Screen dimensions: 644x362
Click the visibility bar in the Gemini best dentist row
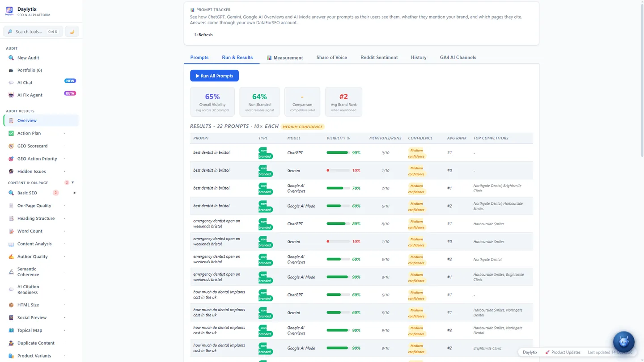click(338, 170)
